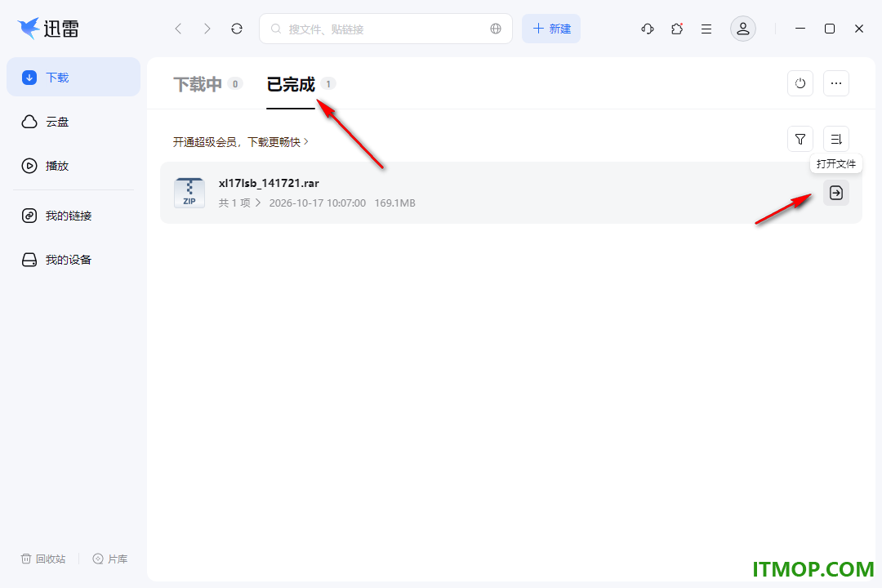The image size is (882, 588).
Task: Switch to the 已完成 tab
Action: pos(291,84)
